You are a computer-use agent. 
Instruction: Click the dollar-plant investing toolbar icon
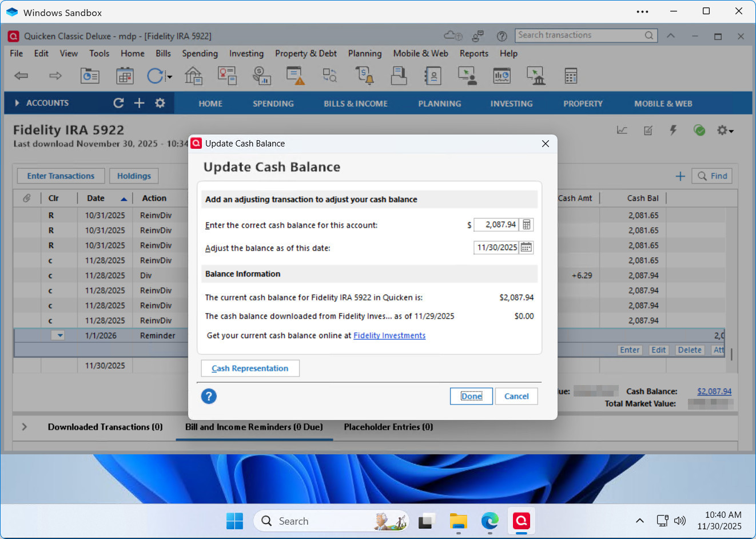(x=262, y=76)
